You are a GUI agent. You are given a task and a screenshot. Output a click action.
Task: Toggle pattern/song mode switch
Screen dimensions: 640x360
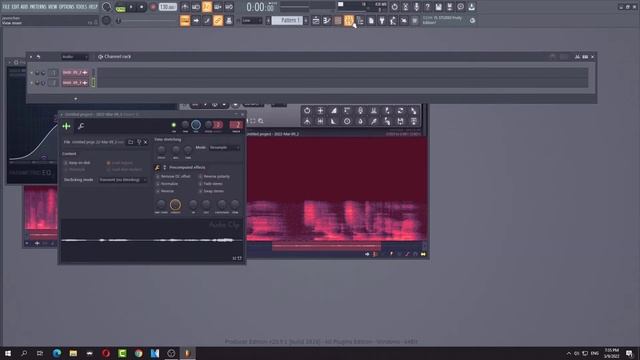tap(120, 7)
